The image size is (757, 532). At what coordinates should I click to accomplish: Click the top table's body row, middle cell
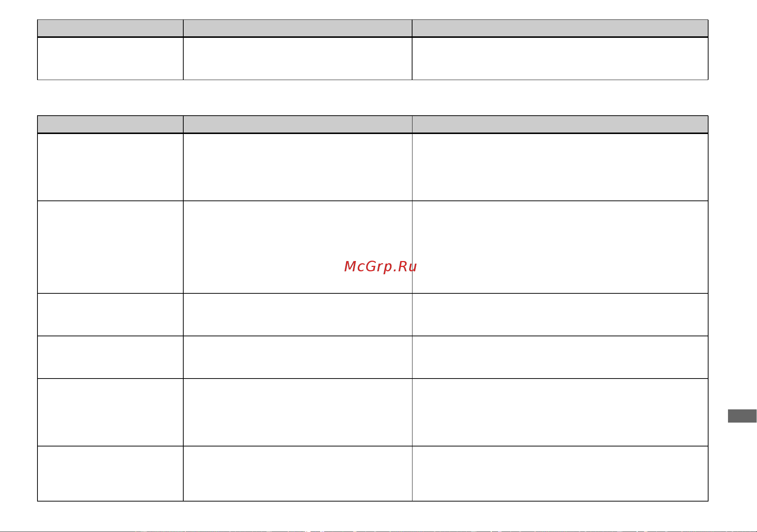[x=298, y=58]
